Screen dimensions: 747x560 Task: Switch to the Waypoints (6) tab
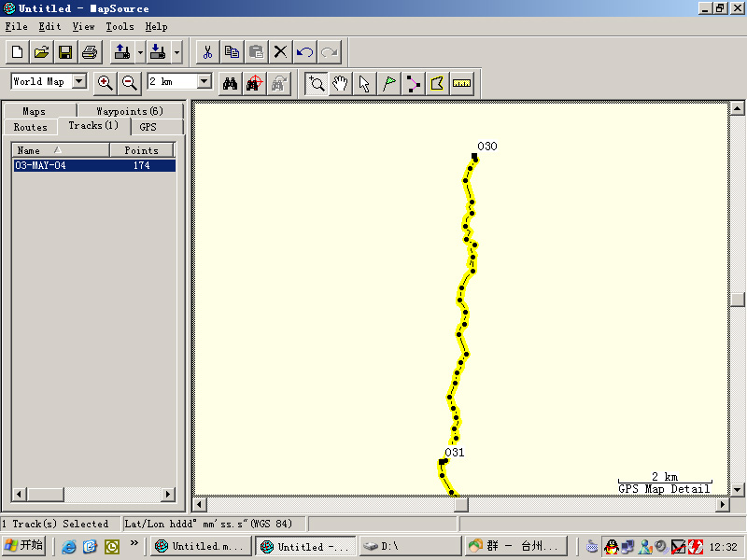pos(130,111)
